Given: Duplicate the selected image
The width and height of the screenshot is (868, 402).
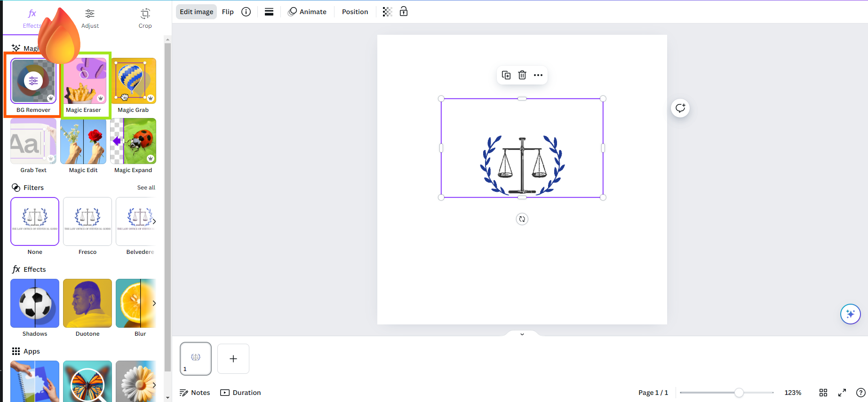Looking at the screenshot, I should (x=506, y=75).
